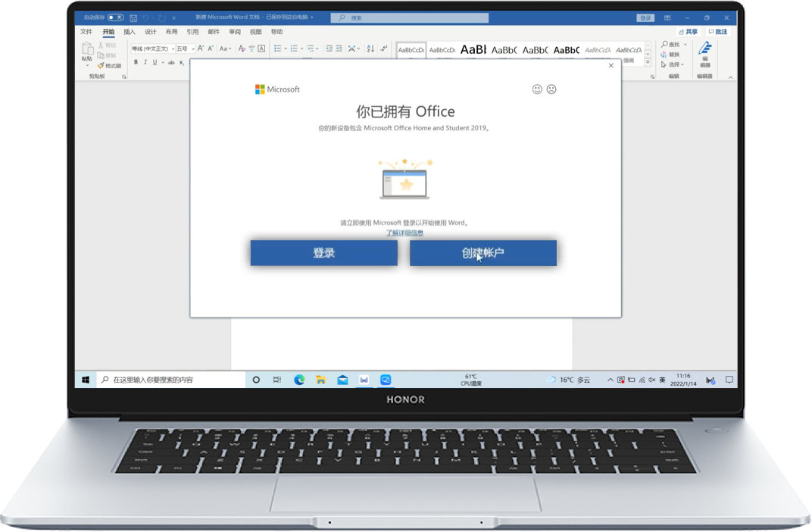Expand the Styles gallery More arrow
Viewport: 812px width, 532px height.
click(648, 62)
